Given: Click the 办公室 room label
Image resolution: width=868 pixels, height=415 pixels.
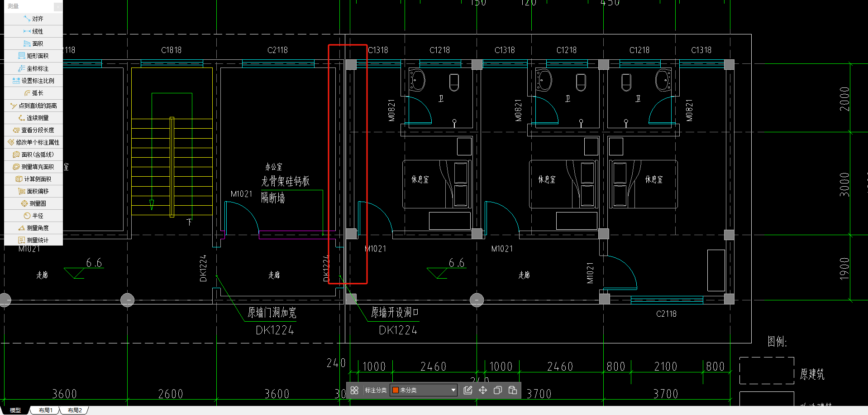Looking at the screenshot, I should [x=273, y=167].
